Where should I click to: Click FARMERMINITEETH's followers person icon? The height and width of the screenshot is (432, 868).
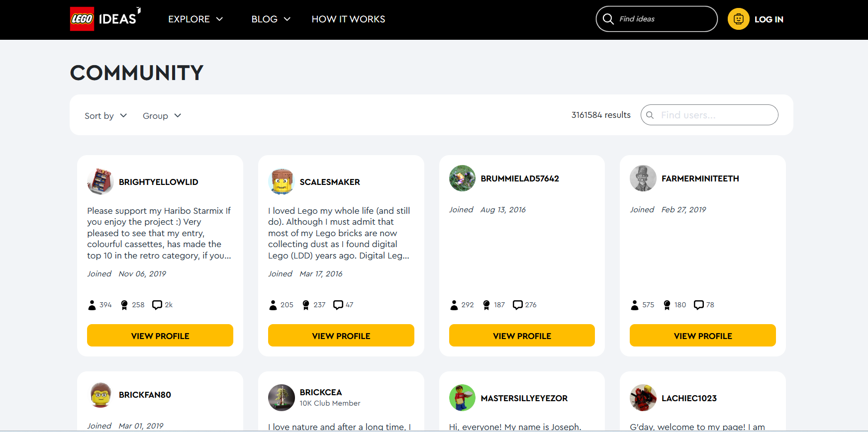pyautogui.click(x=635, y=305)
